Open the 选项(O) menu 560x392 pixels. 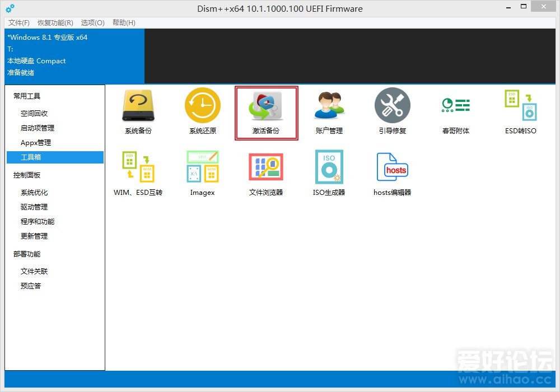tap(92, 22)
